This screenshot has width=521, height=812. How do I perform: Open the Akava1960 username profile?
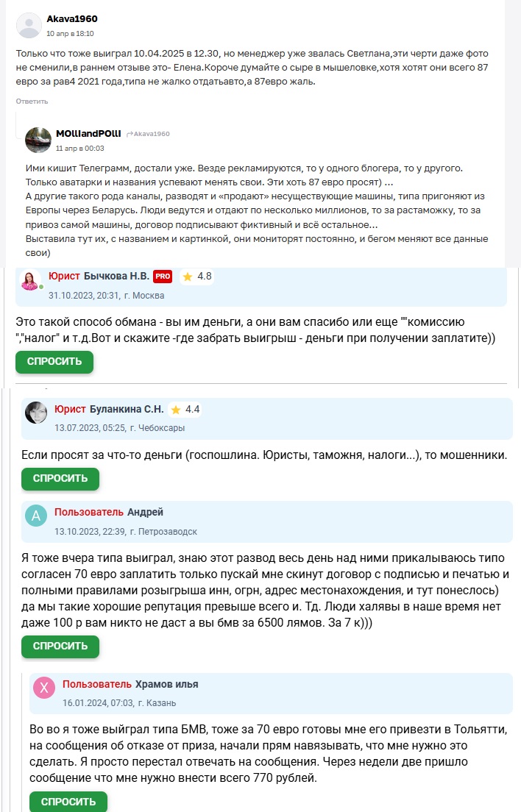coord(71,19)
